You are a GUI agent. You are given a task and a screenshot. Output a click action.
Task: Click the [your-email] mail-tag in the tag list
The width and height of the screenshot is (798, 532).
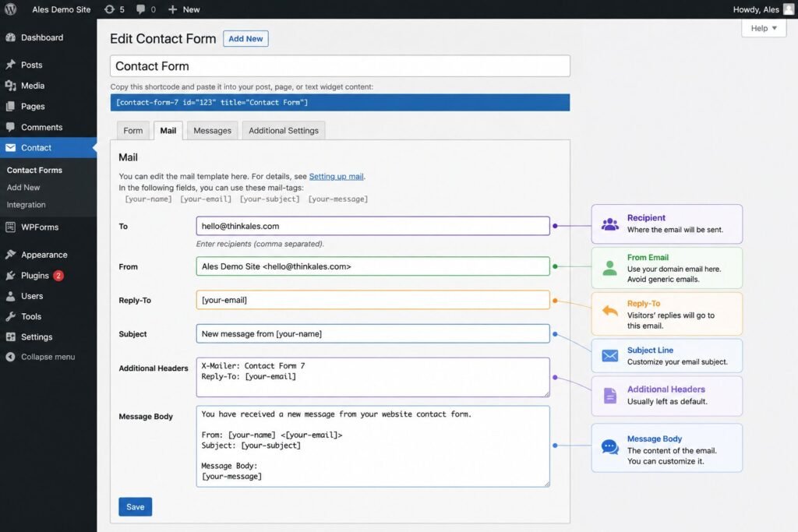206,199
